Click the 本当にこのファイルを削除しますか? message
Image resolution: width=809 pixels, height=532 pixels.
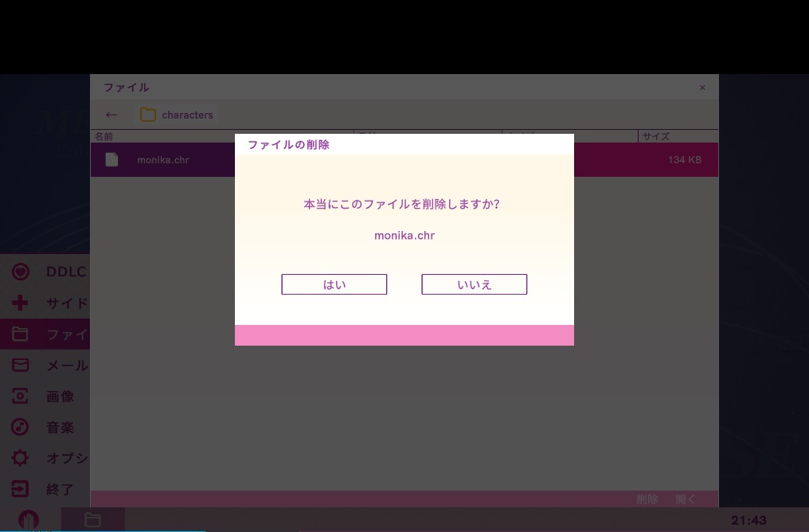coord(401,205)
